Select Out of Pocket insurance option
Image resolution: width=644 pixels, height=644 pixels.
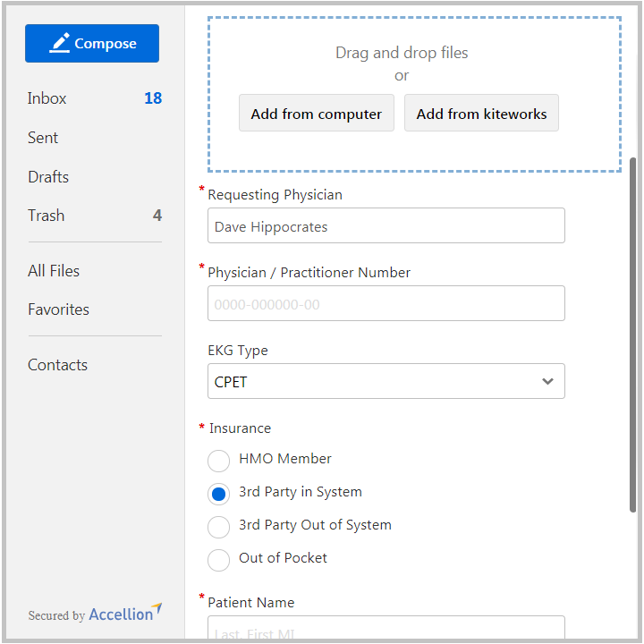tap(218, 560)
